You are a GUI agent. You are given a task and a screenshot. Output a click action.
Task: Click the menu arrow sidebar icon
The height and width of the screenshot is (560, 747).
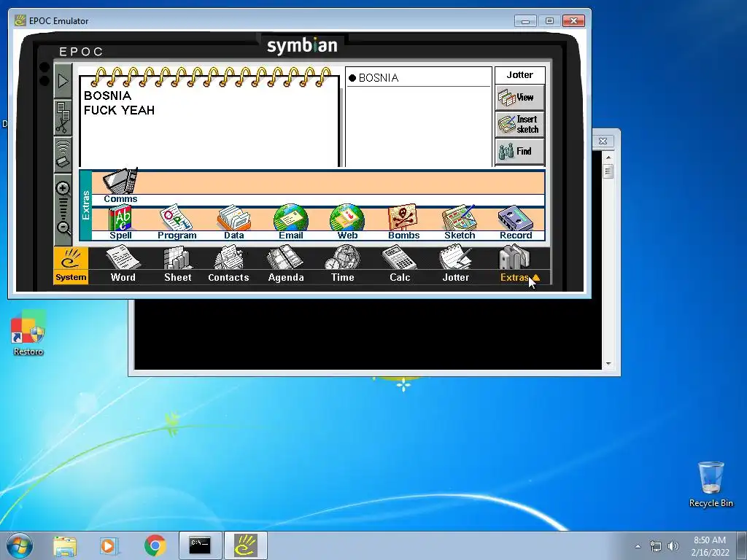coord(63,81)
